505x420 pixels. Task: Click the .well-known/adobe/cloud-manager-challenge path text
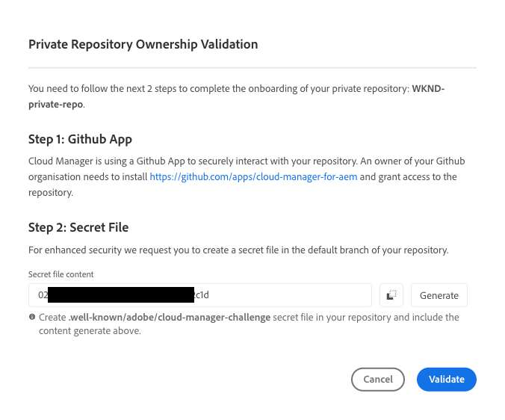point(170,318)
